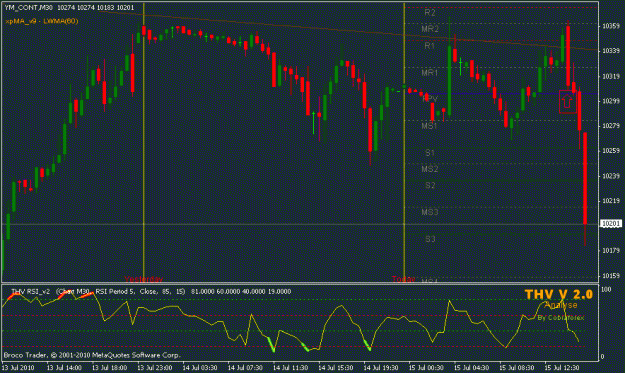Viewport: 625px width, 373px height.
Task: Click the 10279 price axis value
Action: (611, 126)
